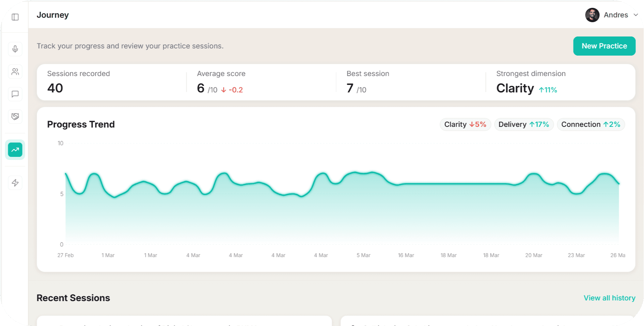Toggle the Clarity trend filter pill

(465, 124)
